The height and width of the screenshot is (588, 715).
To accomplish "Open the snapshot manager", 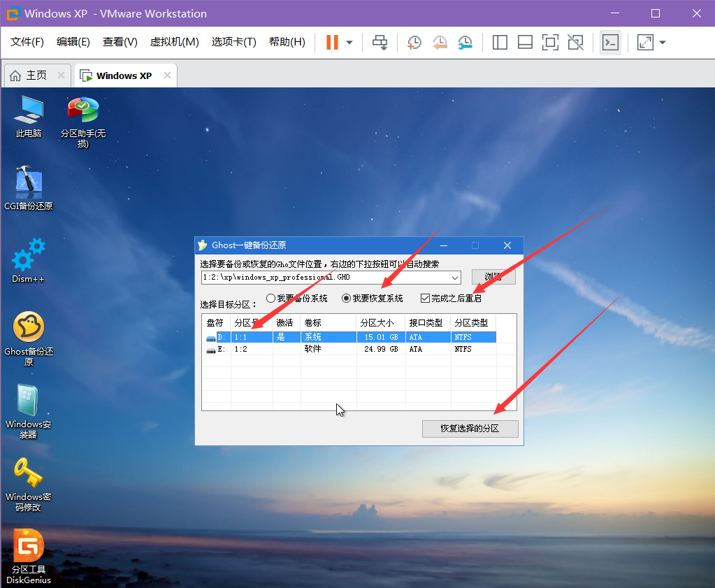I will 465,43.
